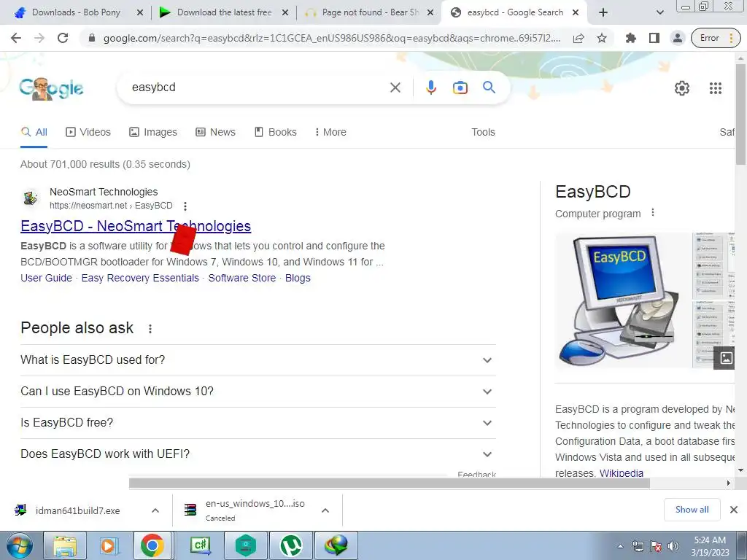Viewport: 747px width, 560px height.
Task: Open Google quick settings gear
Action: pos(682,88)
